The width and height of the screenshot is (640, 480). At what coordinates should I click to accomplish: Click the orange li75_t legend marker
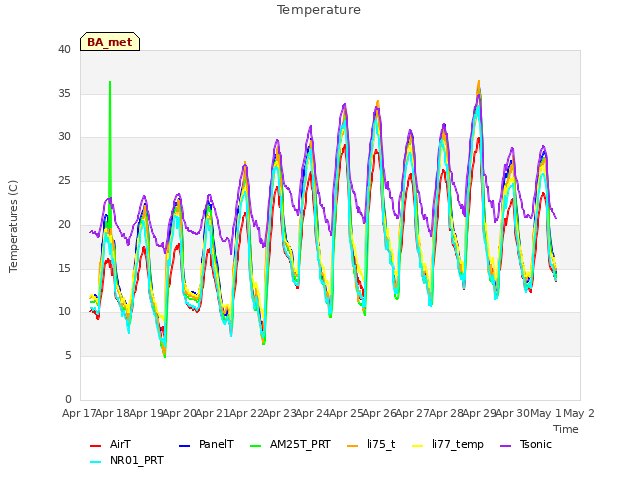tap(352, 446)
